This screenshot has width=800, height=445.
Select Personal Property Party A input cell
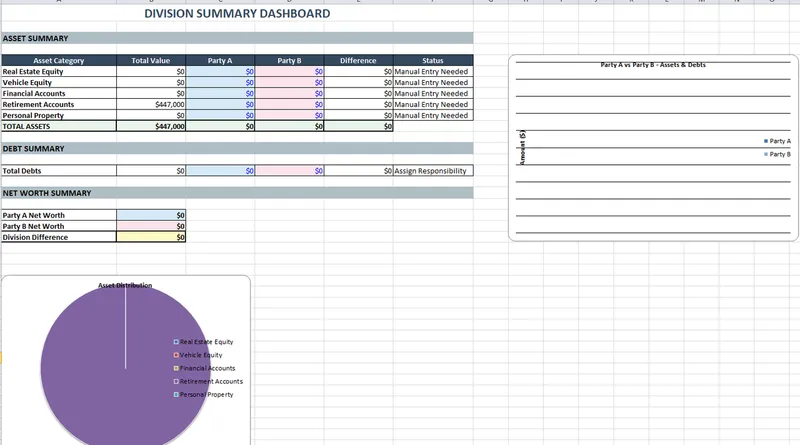pos(220,115)
